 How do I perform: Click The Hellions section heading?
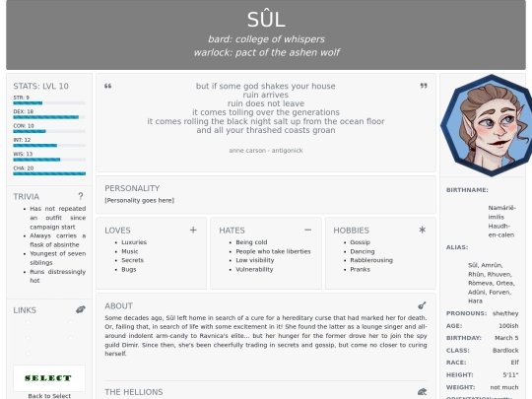coord(134,392)
